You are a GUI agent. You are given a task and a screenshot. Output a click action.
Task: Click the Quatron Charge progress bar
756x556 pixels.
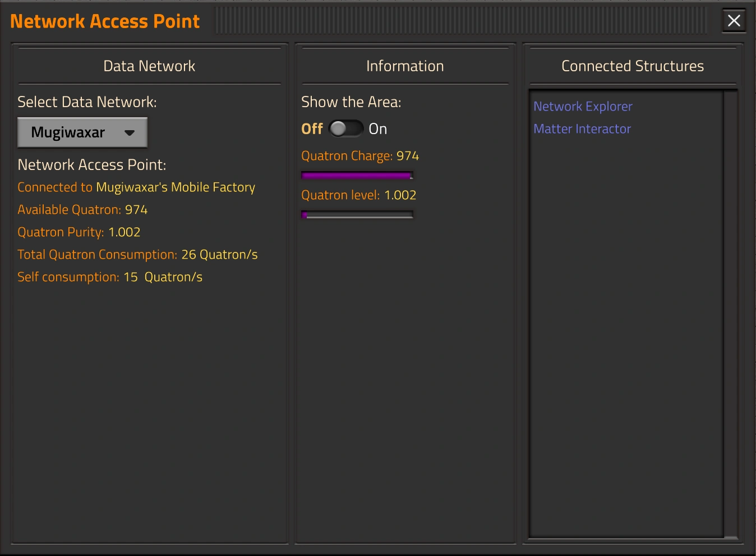(357, 176)
